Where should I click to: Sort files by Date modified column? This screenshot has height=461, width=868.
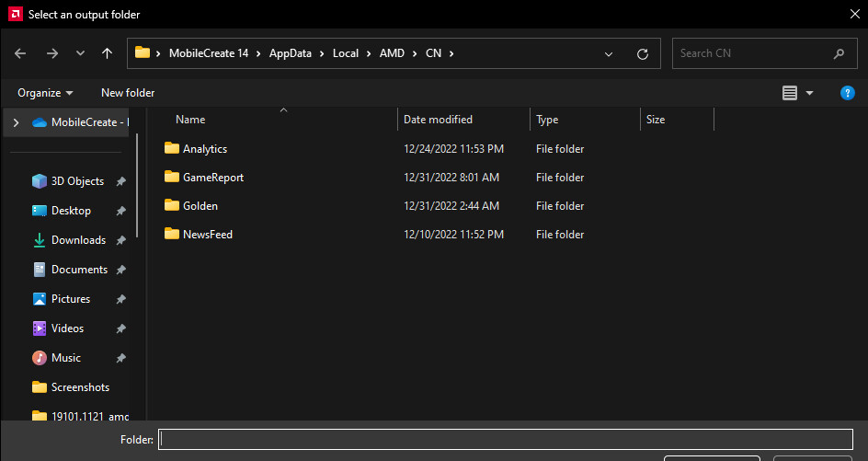[438, 120]
